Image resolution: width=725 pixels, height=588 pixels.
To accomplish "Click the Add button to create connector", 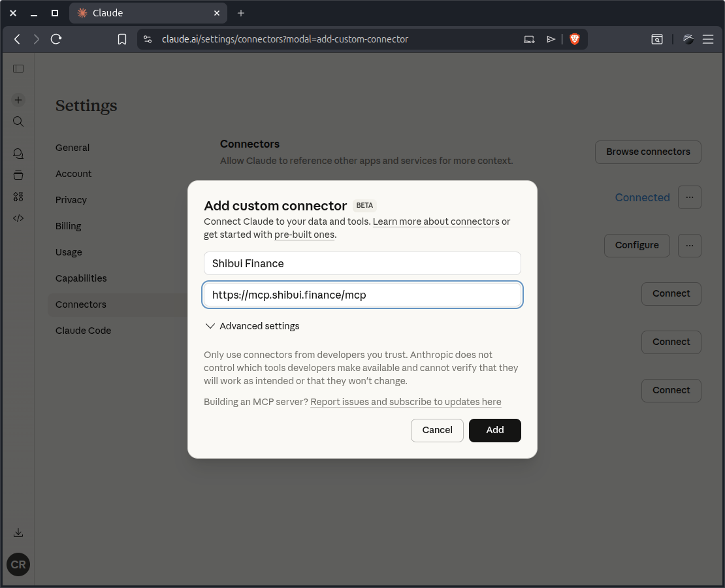I will point(494,430).
